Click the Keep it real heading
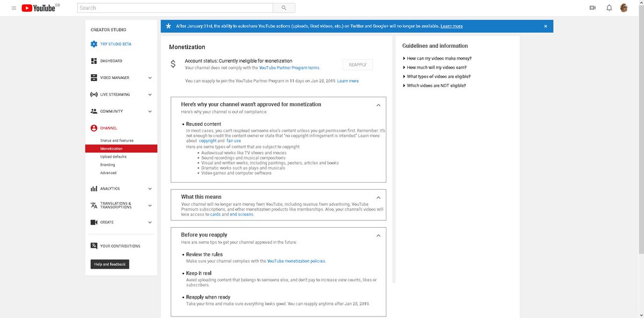The image size is (644, 318). [x=199, y=273]
